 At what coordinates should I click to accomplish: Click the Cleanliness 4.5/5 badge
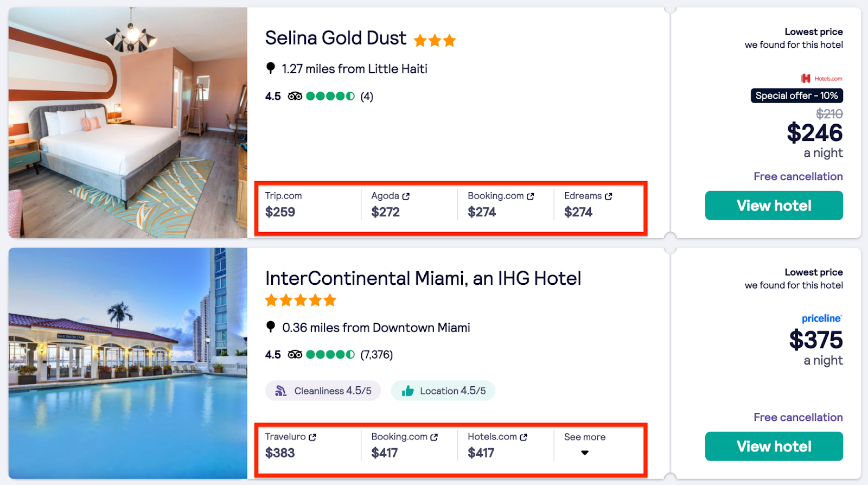323,391
